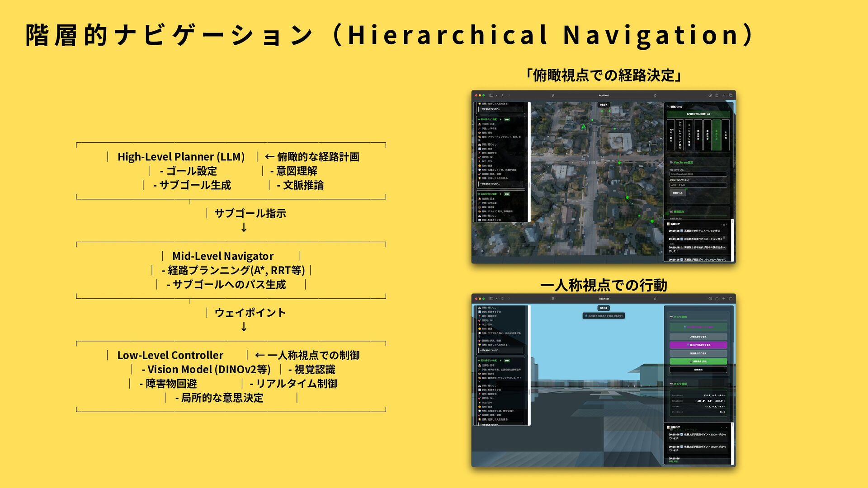The height and width of the screenshot is (488, 868).
Task: Click the 接続テスト button
Action: 677,193
